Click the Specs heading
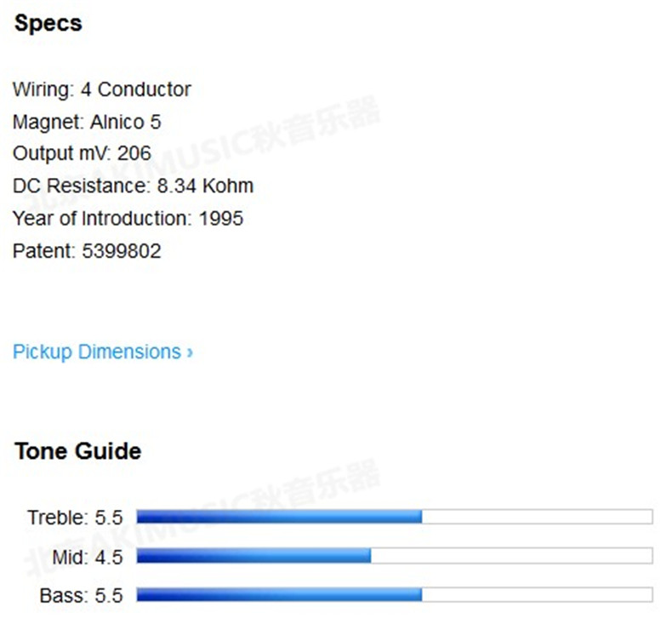 (x=48, y=23)
